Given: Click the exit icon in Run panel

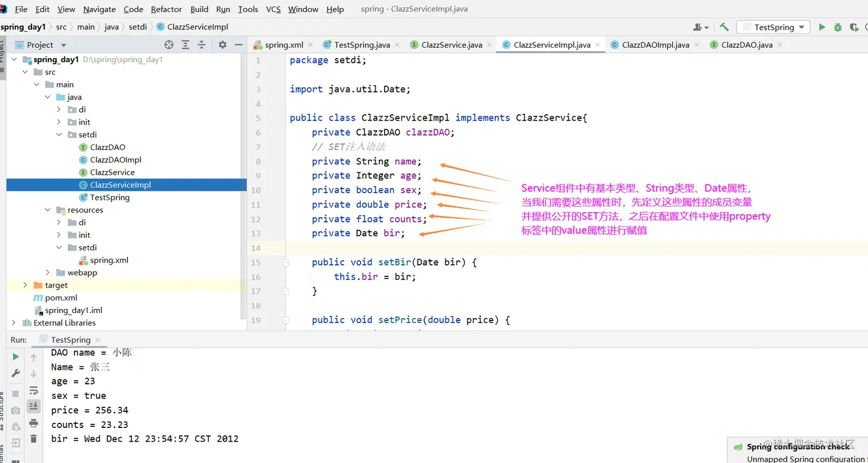Looking at the screenshot, I should click(x=15, y=443).
